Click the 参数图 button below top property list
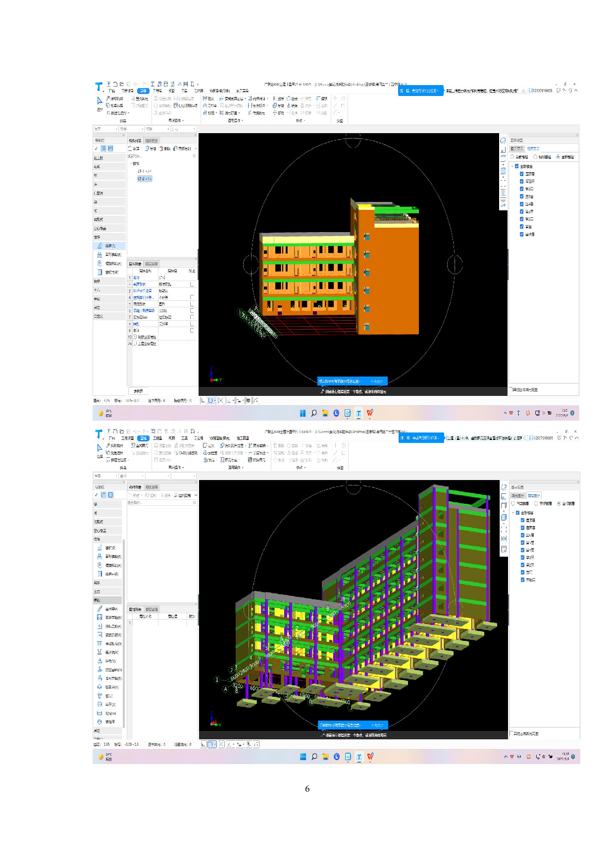The height and width of the screenshot is (868, 614). click(139, 391)
